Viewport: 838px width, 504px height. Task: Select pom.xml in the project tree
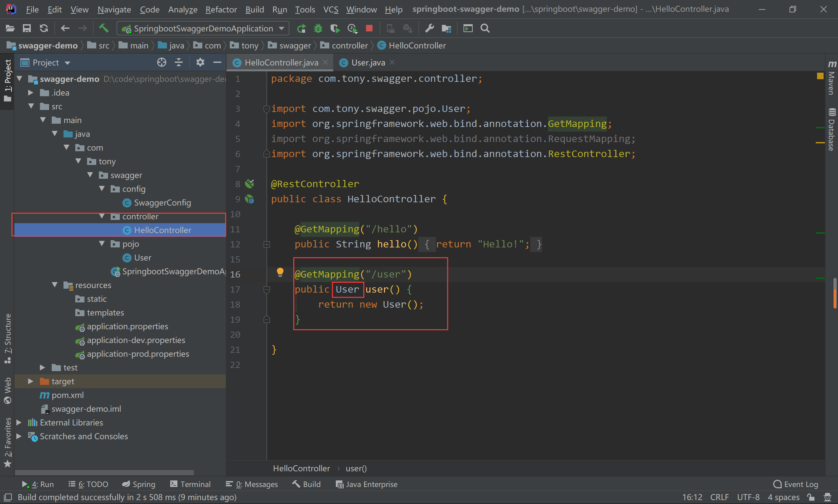[x=68, y=395]
